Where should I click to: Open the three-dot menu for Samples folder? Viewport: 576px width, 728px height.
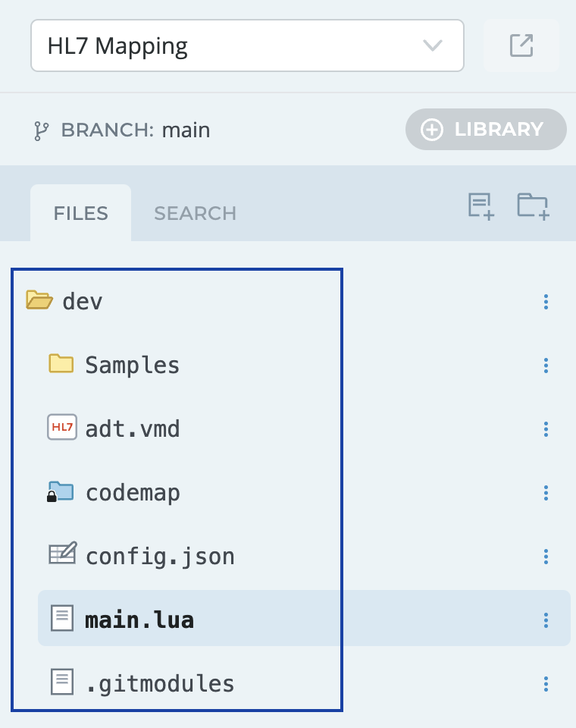click(546, 366)
